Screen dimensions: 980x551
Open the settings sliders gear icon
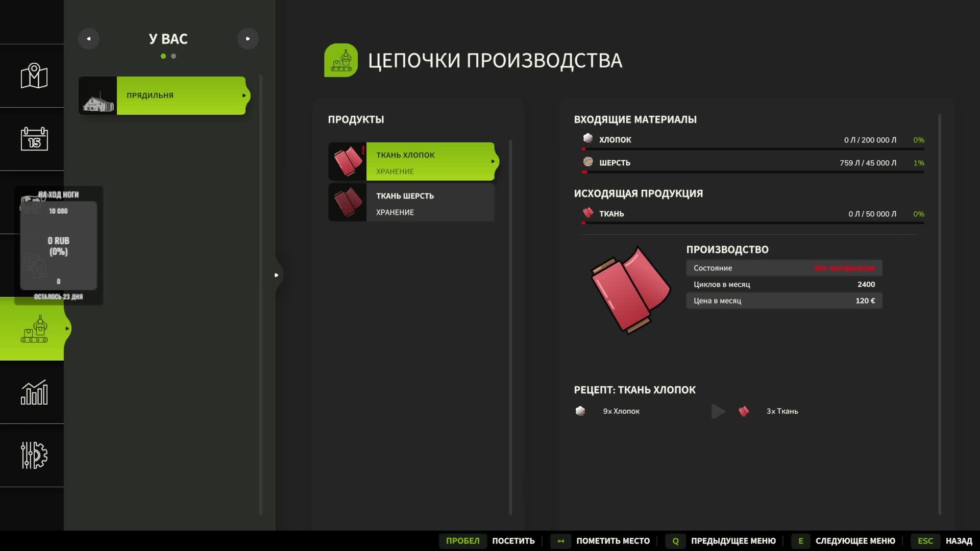coord(34,455)
